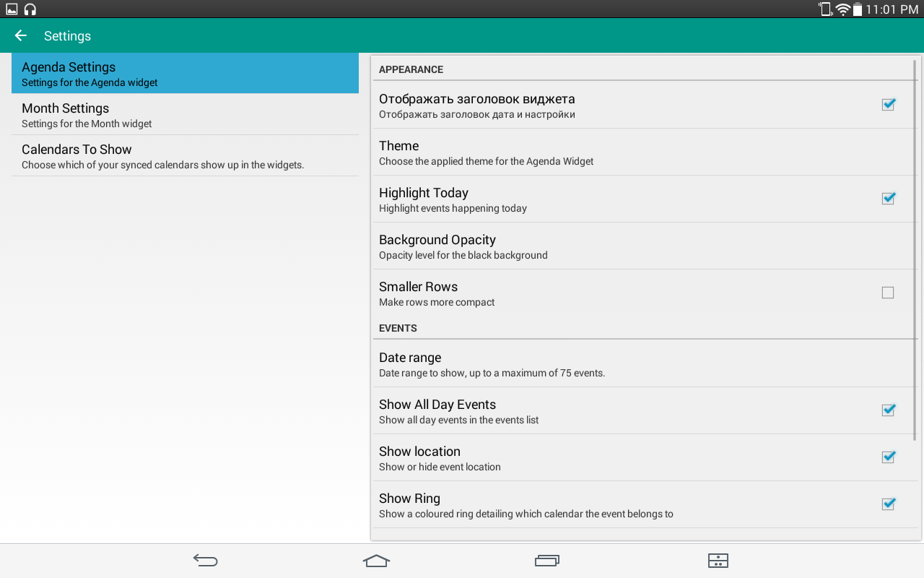Image resolution: width=924 pixels, height=578 pixels.
Task: Open the recent apps navigation button
Action: 547,560
